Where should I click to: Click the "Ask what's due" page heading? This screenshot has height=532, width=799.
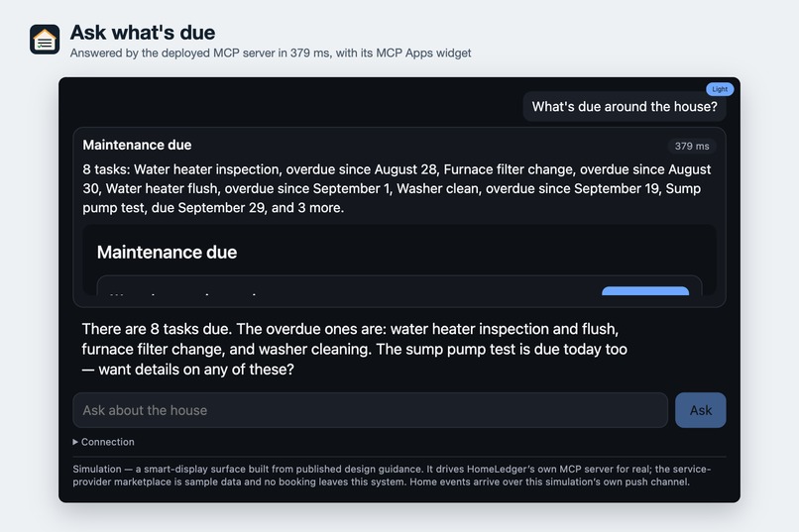[x=143, y=33]
